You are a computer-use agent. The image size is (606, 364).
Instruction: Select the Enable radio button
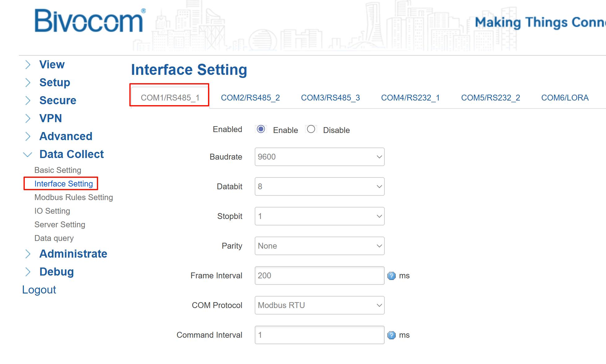(x=261, y=129)
